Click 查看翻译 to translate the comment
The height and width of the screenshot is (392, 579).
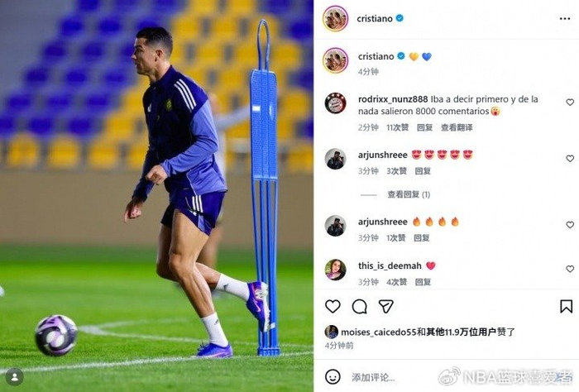(x=457, y=127)
